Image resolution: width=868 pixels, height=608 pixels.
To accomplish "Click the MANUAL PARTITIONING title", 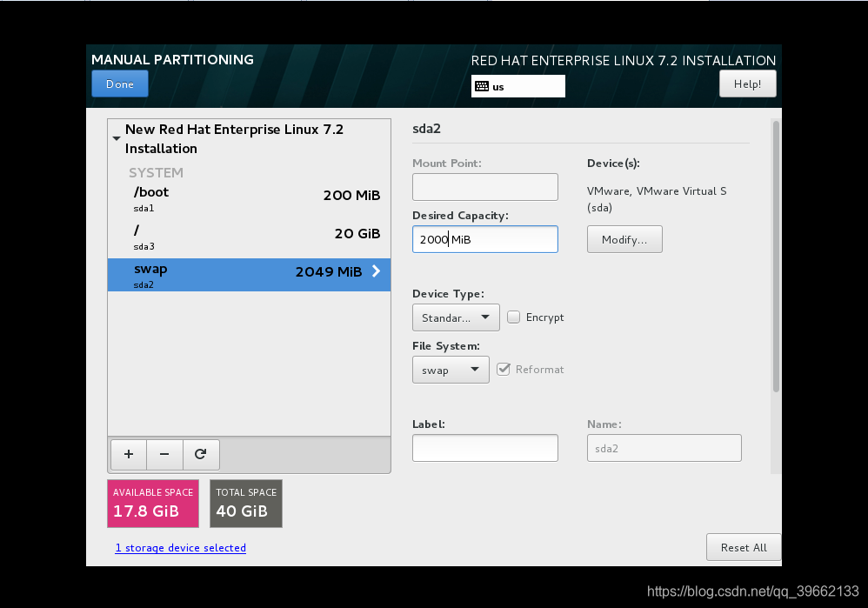I will [x=172, y=60].
